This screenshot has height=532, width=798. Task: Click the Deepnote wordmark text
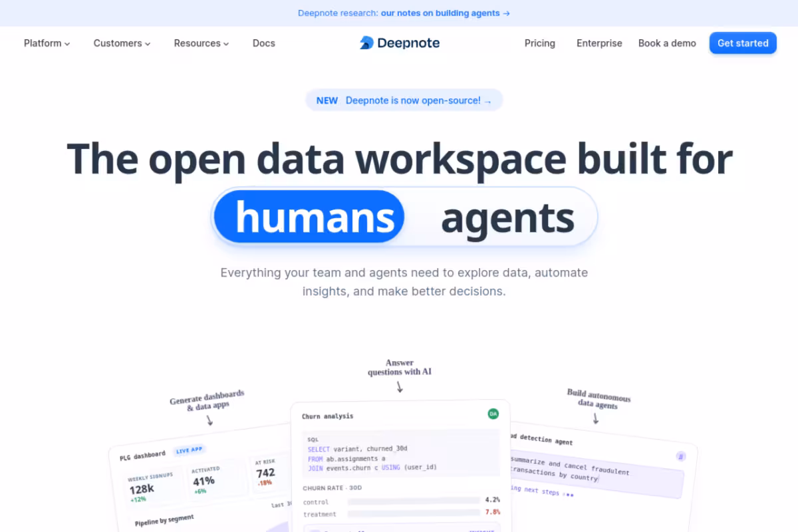coord(408,43)
